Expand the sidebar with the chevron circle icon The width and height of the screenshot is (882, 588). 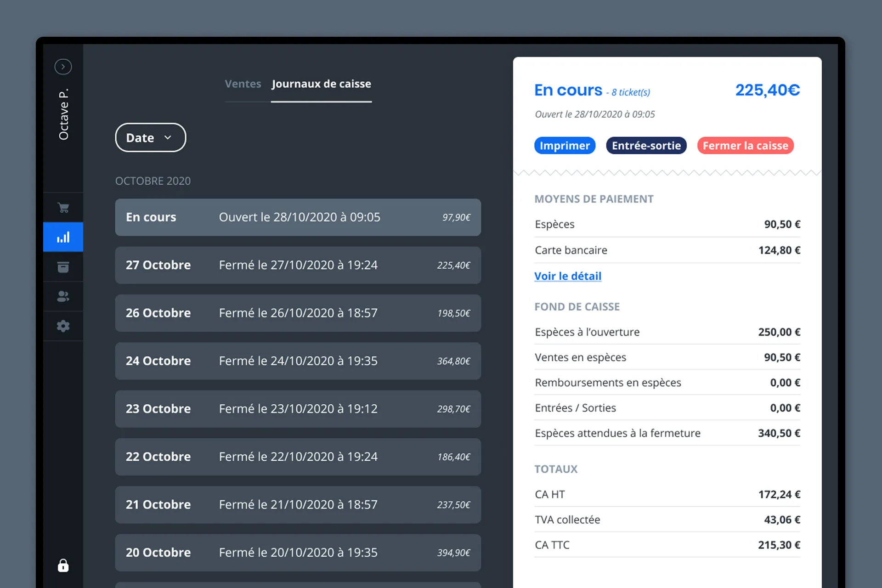[x=63, y=67]
